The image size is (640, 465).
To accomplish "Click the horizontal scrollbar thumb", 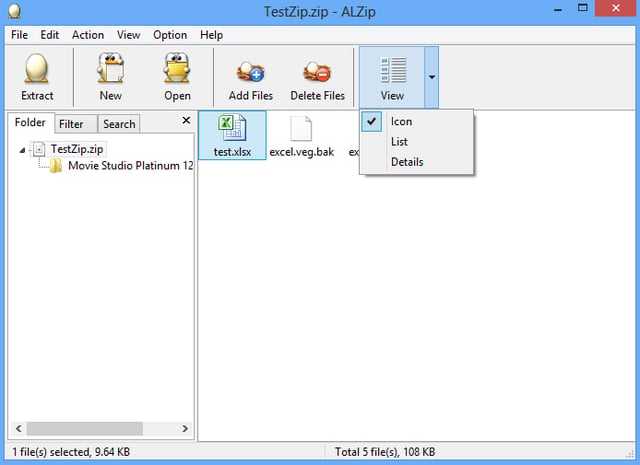I will click(85, 428).
